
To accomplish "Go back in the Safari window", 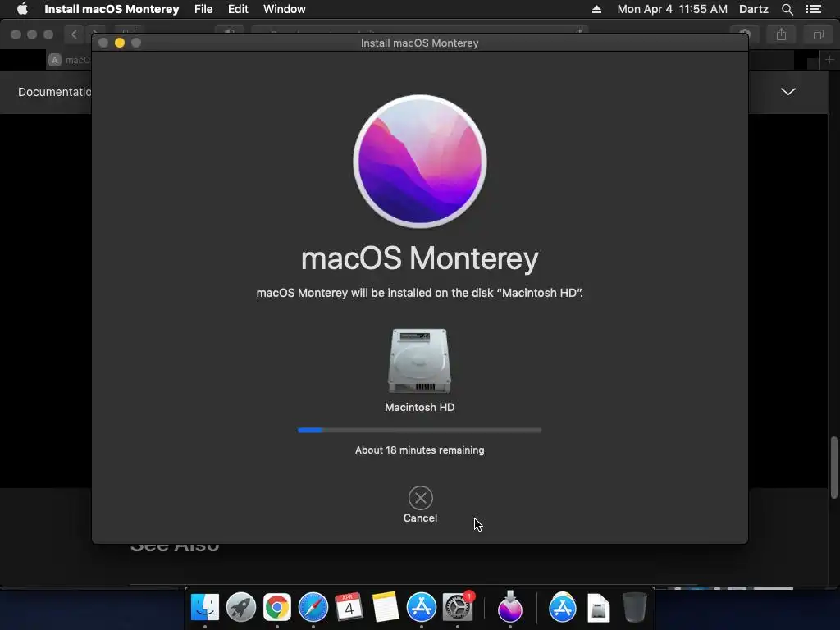I will 74,34.
